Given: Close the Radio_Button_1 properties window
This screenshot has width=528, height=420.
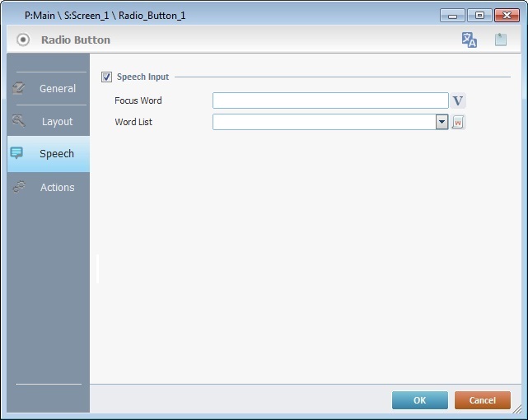Looking at the screenshot, I should coord(507,15).
